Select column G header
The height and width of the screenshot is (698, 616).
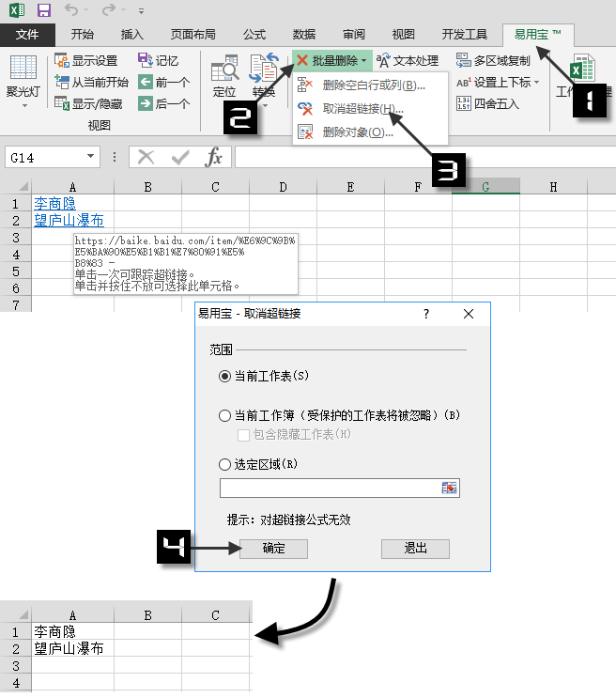[x=485, y=187]
